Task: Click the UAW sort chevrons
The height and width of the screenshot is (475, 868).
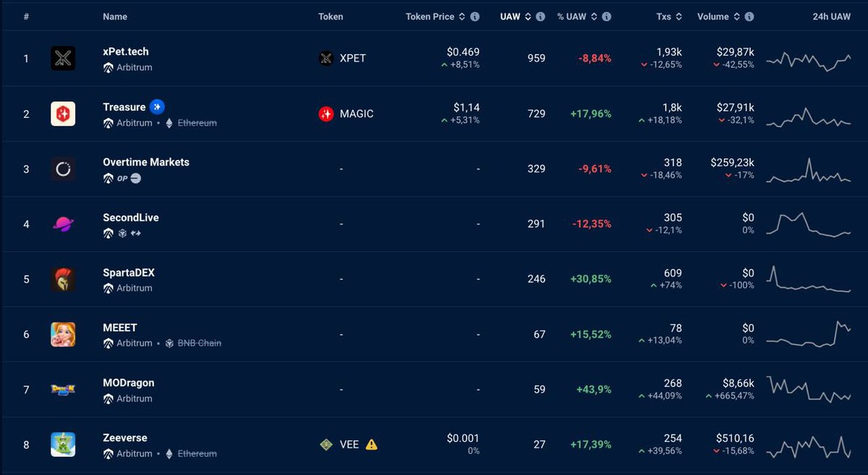Action: click(528, 16)
